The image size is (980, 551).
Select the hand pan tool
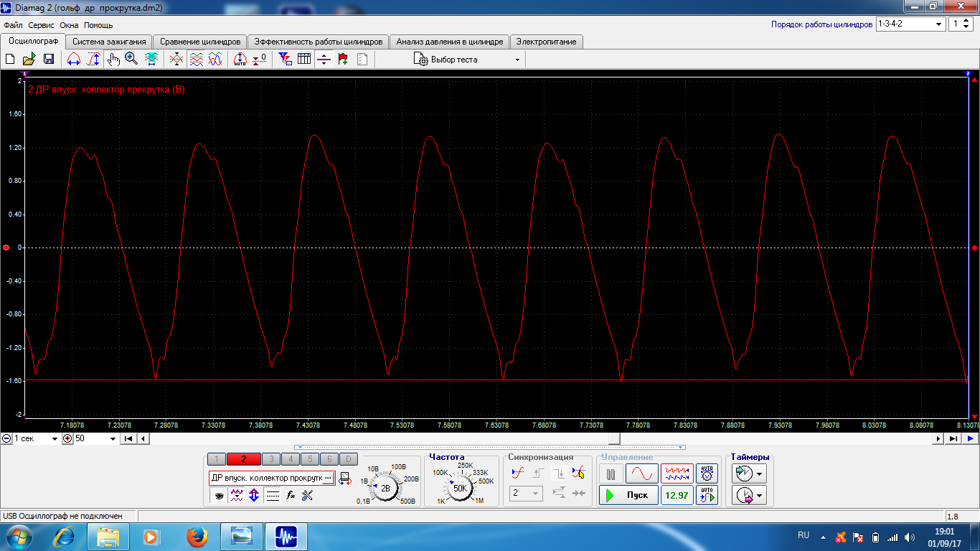point(113,60)
